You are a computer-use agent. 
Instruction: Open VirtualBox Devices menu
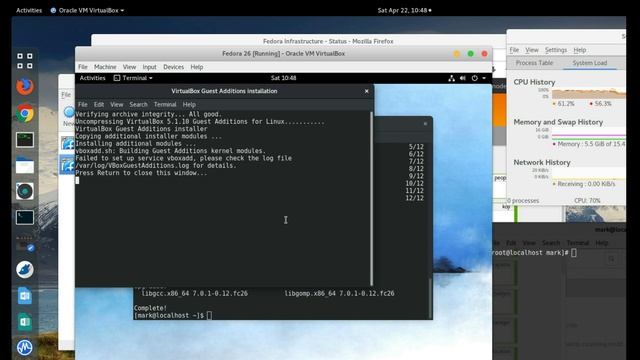click(x=173, y=67)
